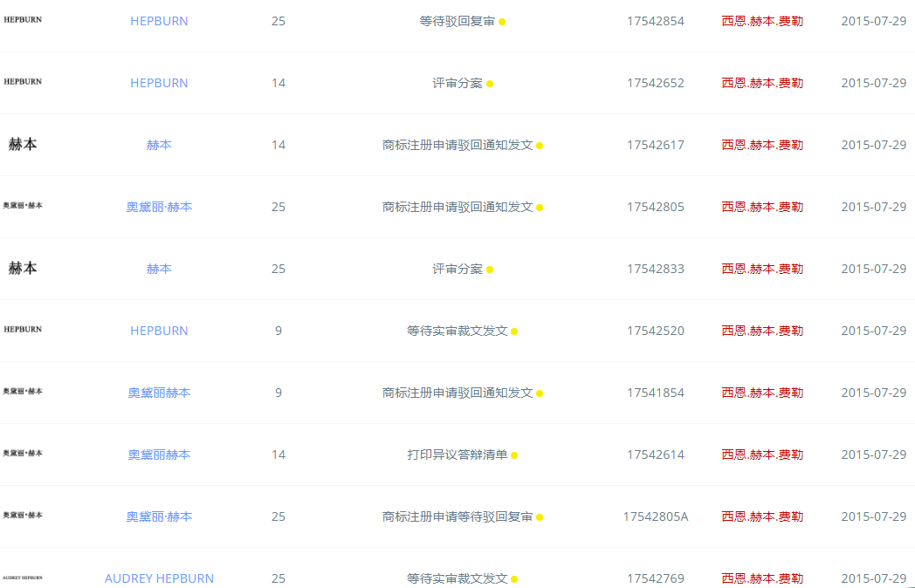Image resolution: width=915 pixels, height=588 pixels.
Task: Select applicant 西恩.赫本.费勒 in row 17542805
Action: (762, 207)
